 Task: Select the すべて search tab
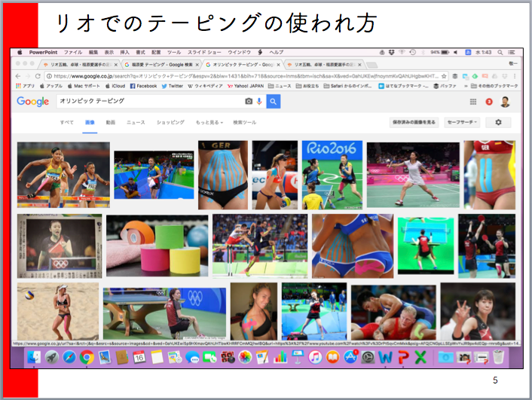(x=67, y=123)
